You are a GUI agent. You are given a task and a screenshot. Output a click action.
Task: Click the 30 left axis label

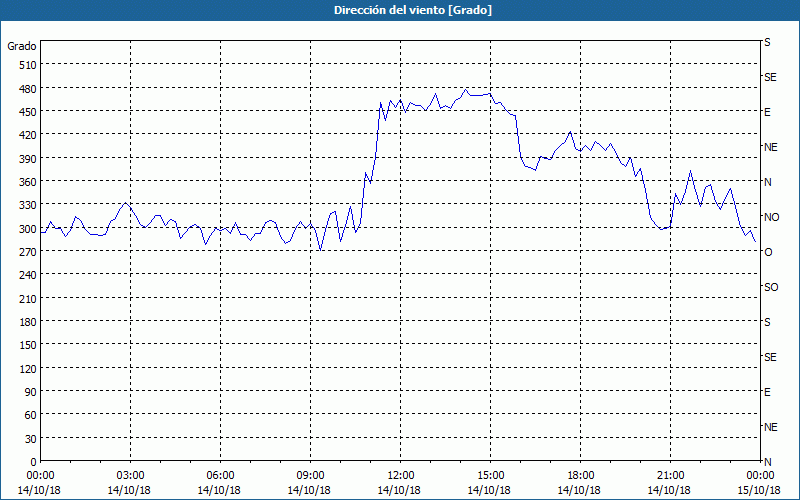pos(31,439)
